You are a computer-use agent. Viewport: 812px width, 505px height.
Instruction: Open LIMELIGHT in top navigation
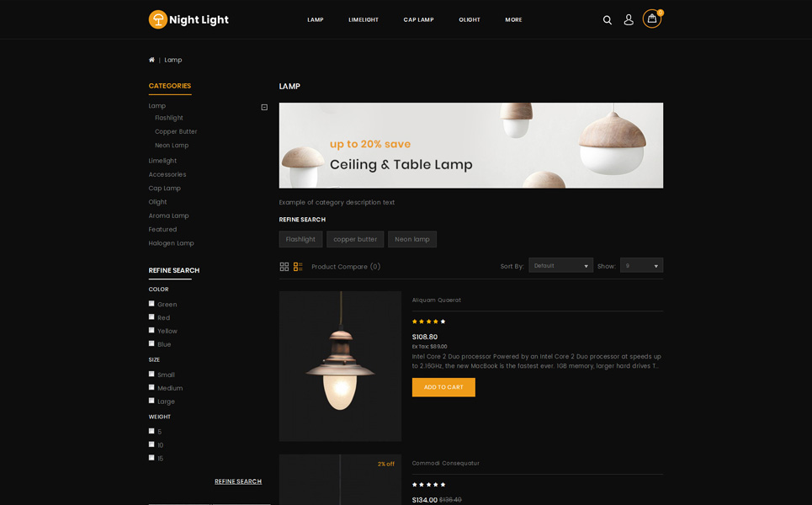tap(364, 19)
